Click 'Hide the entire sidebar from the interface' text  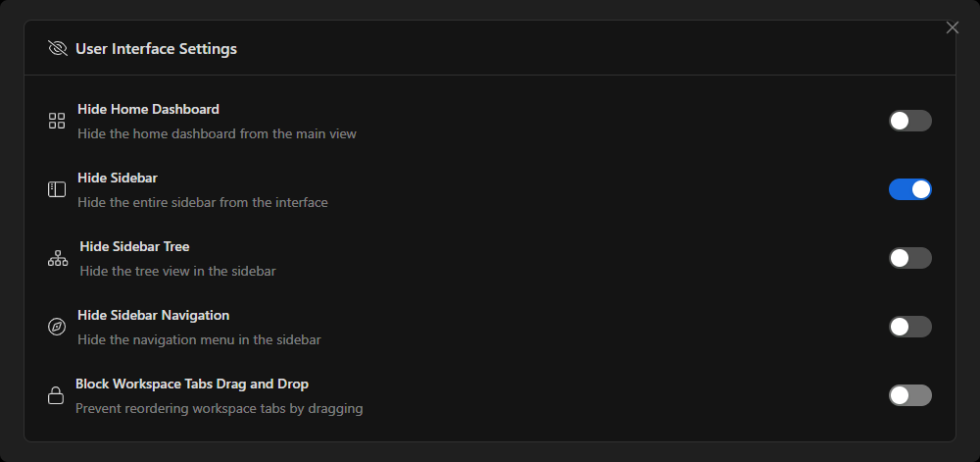[202, 202]
